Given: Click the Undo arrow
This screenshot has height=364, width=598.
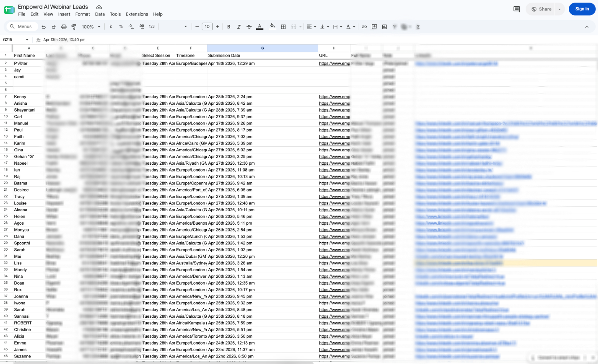Looking at the screenshot, I should pyautogui.click(x=43, y=27).
